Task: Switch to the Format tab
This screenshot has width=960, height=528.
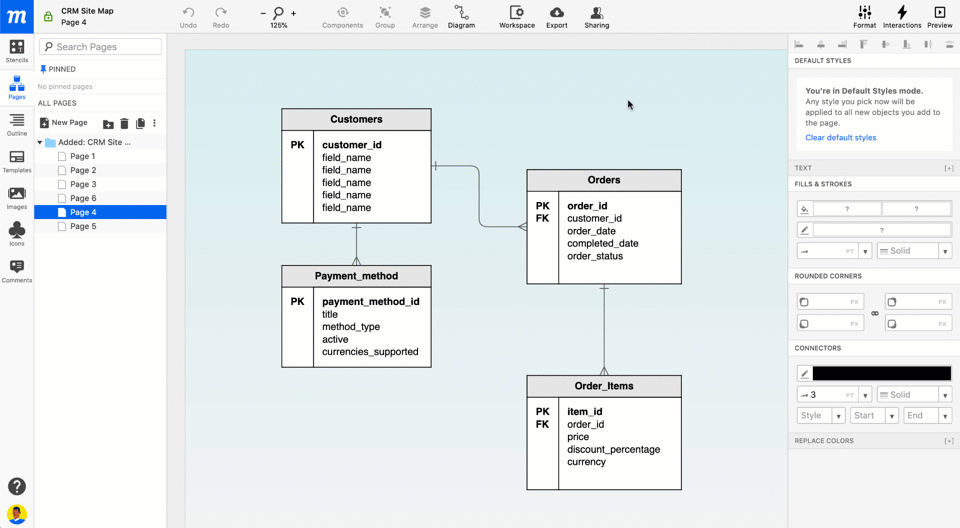Action: click(864, 17)
